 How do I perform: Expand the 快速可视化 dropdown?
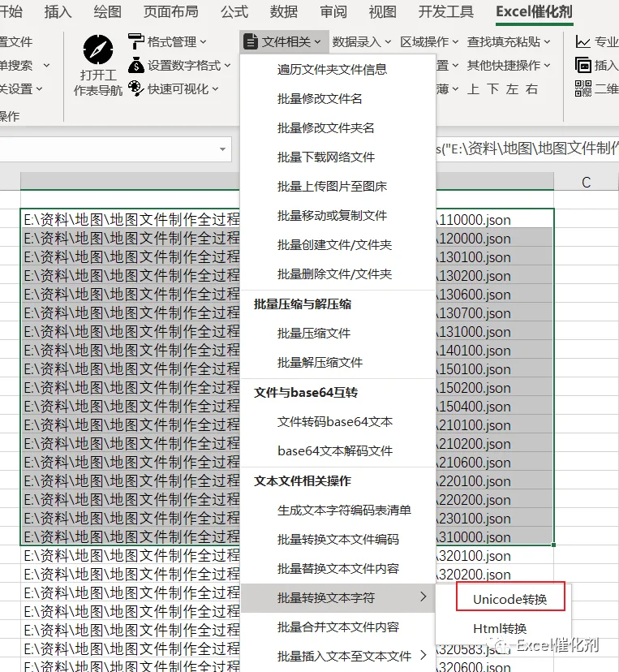215,89
